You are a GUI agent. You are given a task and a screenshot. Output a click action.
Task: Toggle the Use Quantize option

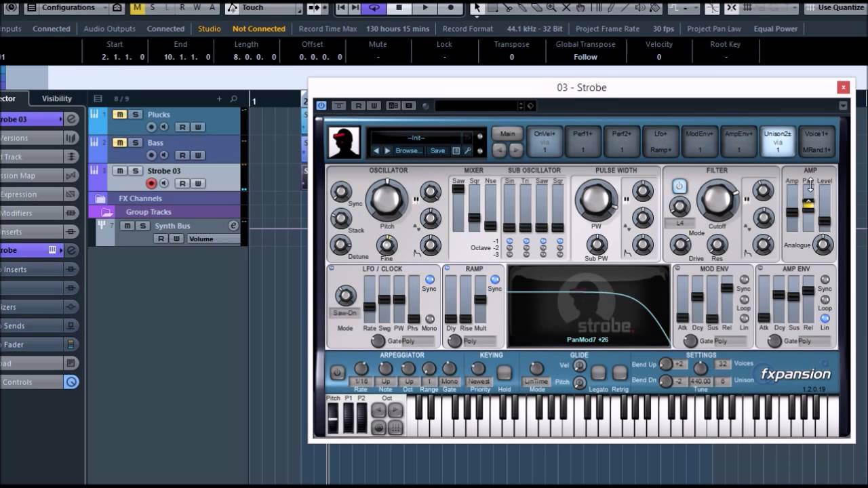834,7
